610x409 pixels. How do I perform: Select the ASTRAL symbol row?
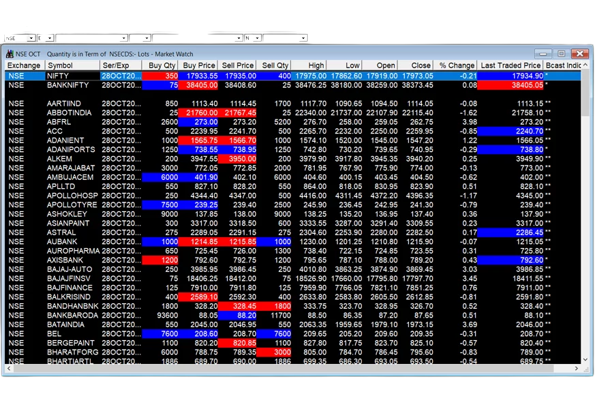tap(293, 233)
